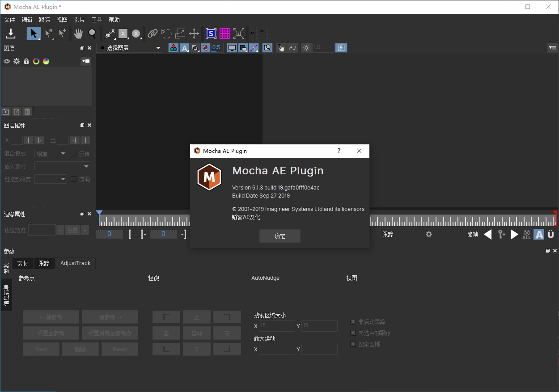The height and width of the screenshot is (392, 559).
Task: Expand the 混合模式 相加 dropdown
Action: pos(51,154)
